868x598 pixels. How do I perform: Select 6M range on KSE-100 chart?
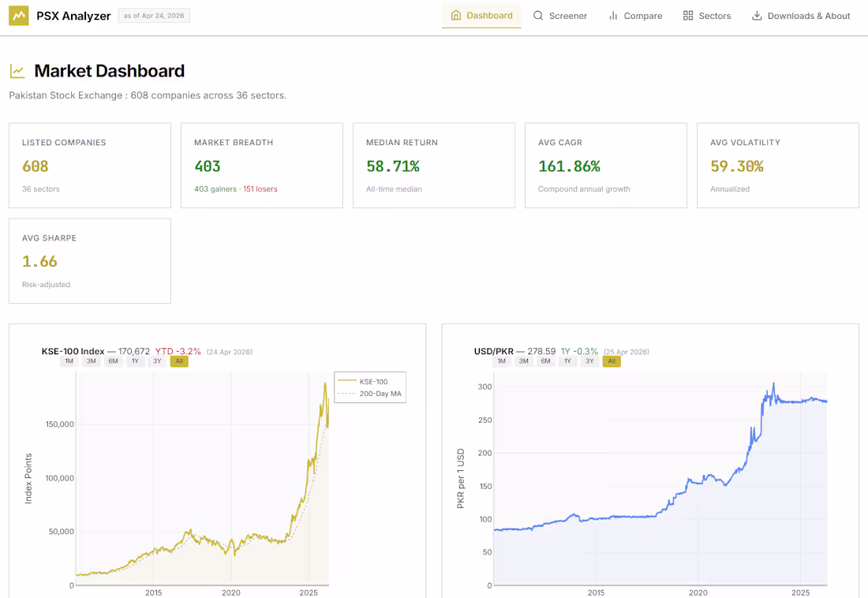pos(114,361)
